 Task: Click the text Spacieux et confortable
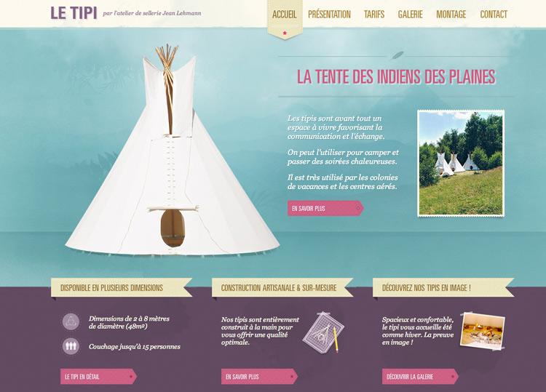[x=418, y=331]
